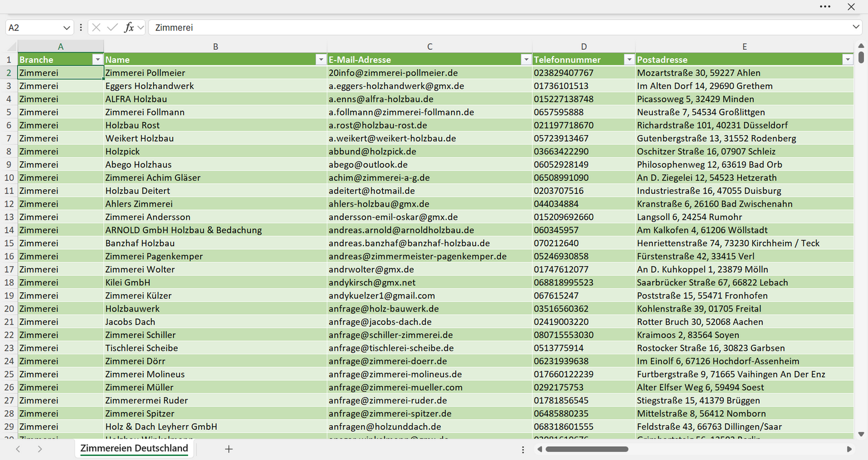The image size is (868, 460).
Task: Select column C header
Action: [x=429, y=47]
